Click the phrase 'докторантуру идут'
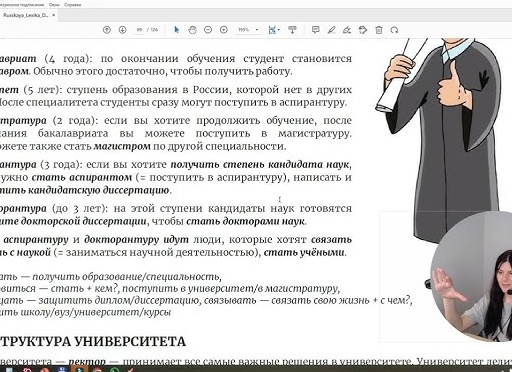Image resolution: width=512 pixels, height=372 pixels. (x=136, y=240)
